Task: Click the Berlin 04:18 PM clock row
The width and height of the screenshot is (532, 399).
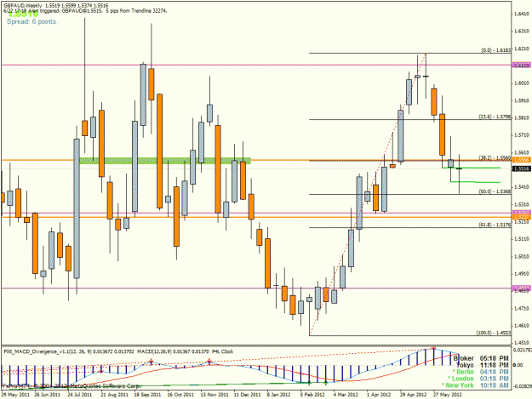Action: (x=480, y=372)
